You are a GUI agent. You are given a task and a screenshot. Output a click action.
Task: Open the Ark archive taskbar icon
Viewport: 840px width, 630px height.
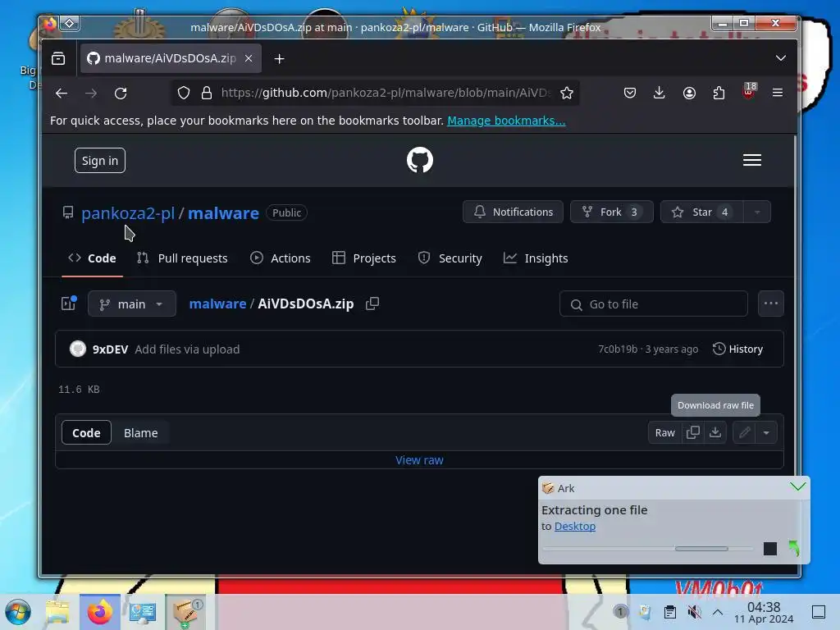coord(185,612)
